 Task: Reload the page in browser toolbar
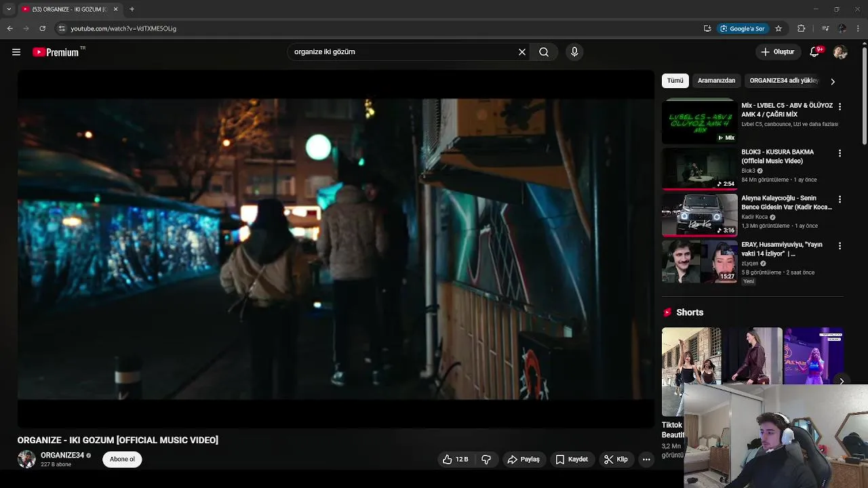pos(42,28)
